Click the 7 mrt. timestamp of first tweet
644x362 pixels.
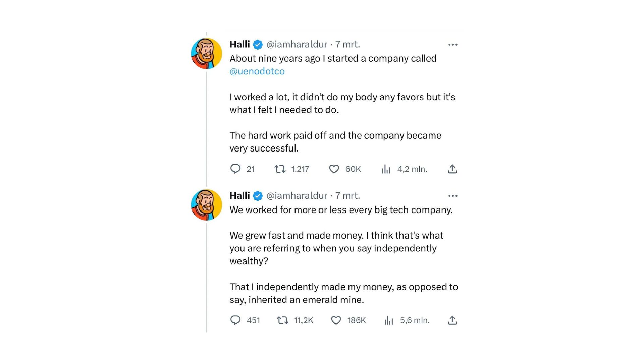[x=347, y=44]
